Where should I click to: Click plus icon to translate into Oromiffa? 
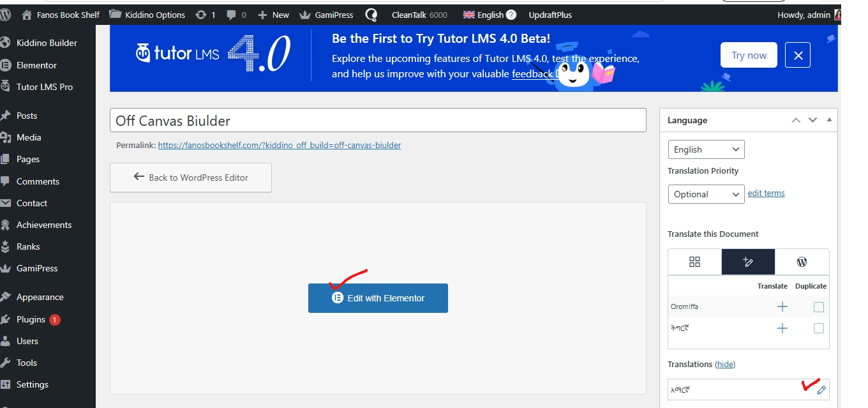click(782, 307)
